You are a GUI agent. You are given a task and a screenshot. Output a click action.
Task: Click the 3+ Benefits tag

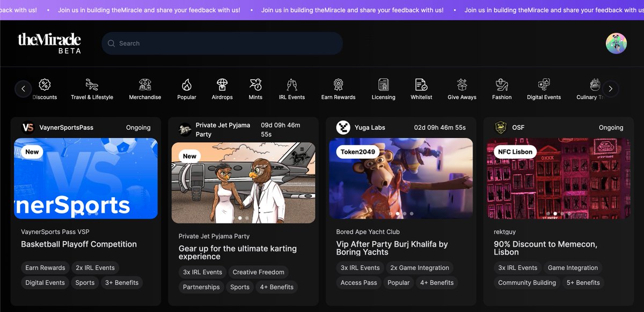coord(122,283)
